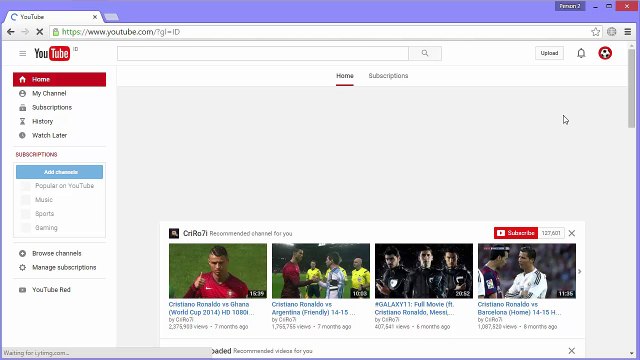
Task: Close the YouTube browser tab
Action: click(x=95, y=17)
